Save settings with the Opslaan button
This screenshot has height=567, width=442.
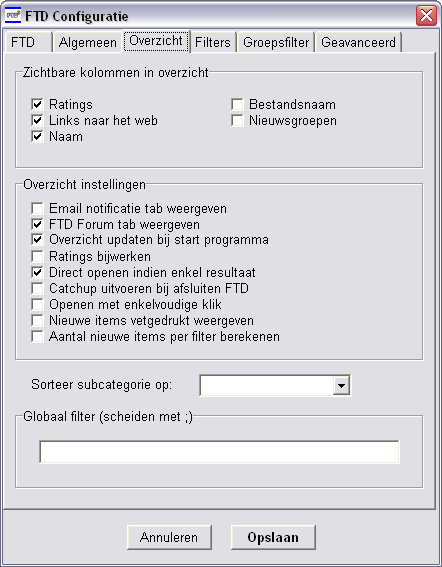273,537
